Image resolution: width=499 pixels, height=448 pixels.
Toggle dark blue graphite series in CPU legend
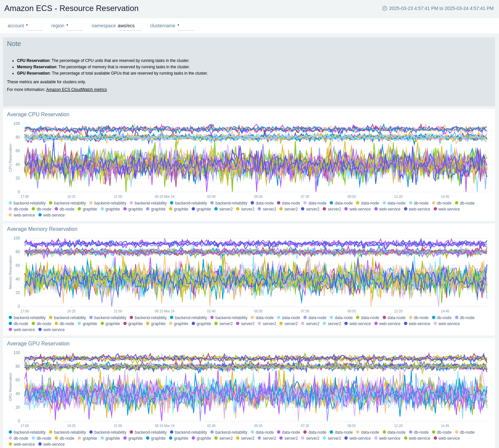pyautogui.click(x=201, y=209)
